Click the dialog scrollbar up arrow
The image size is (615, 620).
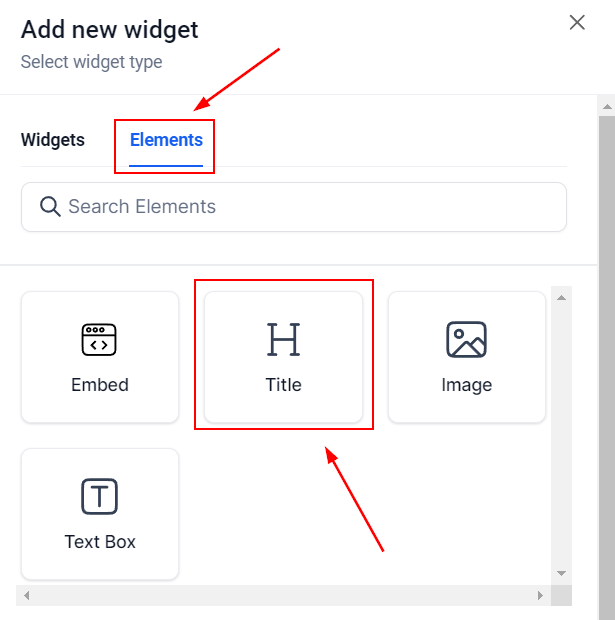click(x=606, y=104)
